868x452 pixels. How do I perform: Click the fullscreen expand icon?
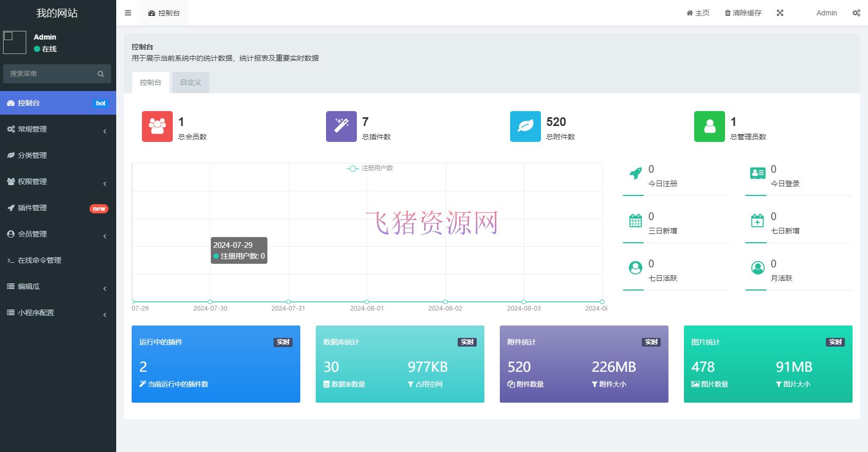[x=780, y=13]
